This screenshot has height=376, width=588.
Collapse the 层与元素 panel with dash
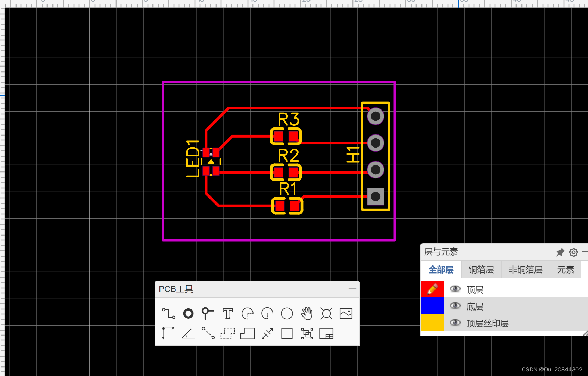point(585,252)
